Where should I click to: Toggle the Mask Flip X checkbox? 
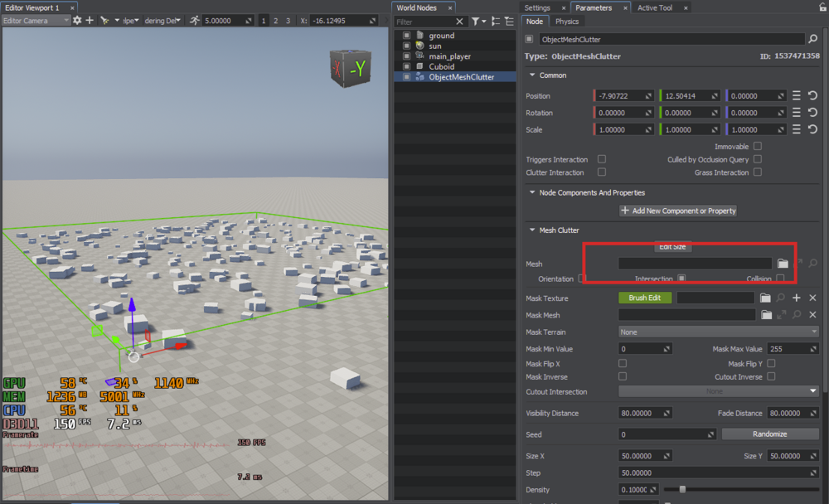pyautogui.click(x=623, y=363)
